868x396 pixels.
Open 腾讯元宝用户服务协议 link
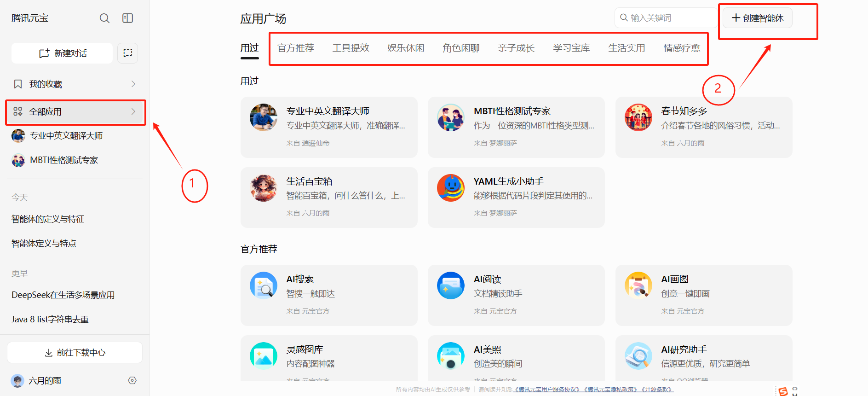point(547,390)
